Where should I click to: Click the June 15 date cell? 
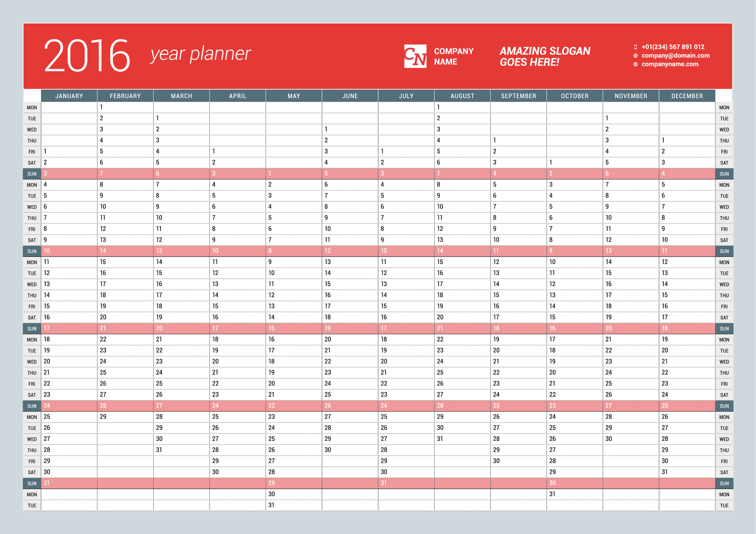(x=350, y=284)
